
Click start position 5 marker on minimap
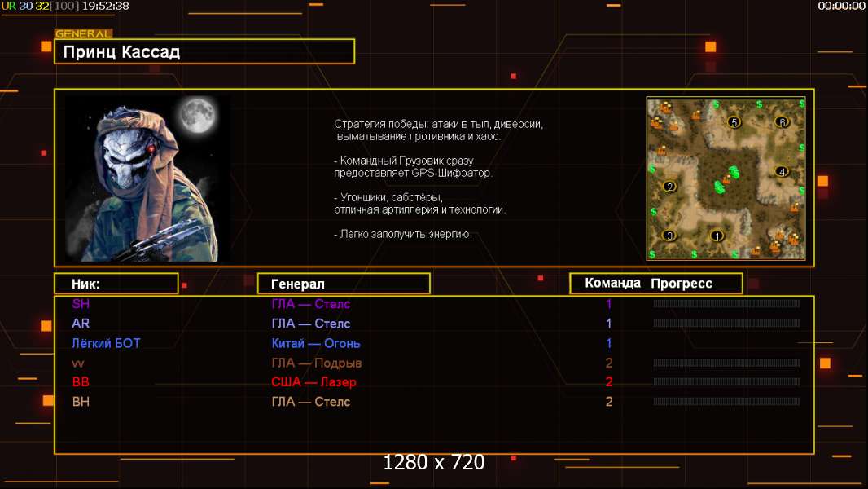[734, 121]
